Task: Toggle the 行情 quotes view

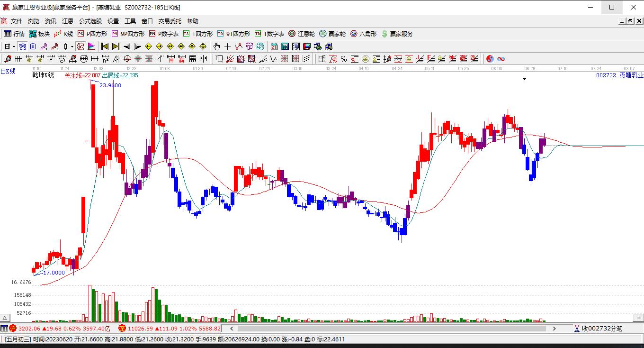Action: [14, 34]
